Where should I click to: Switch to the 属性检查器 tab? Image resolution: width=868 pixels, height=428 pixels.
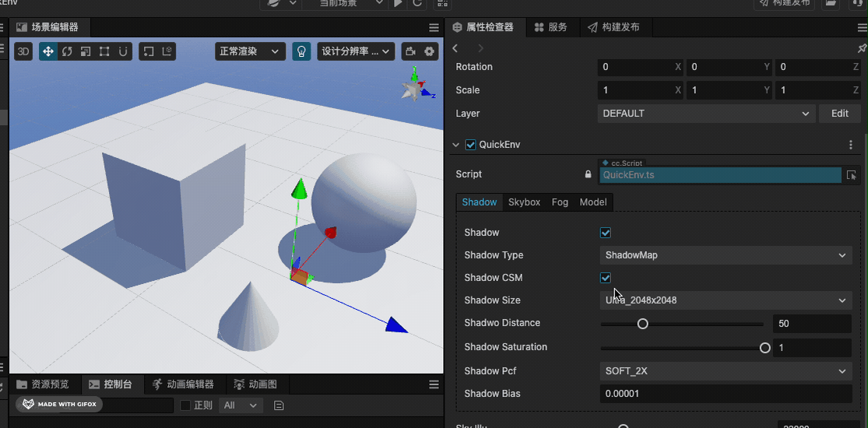point(483,27)
